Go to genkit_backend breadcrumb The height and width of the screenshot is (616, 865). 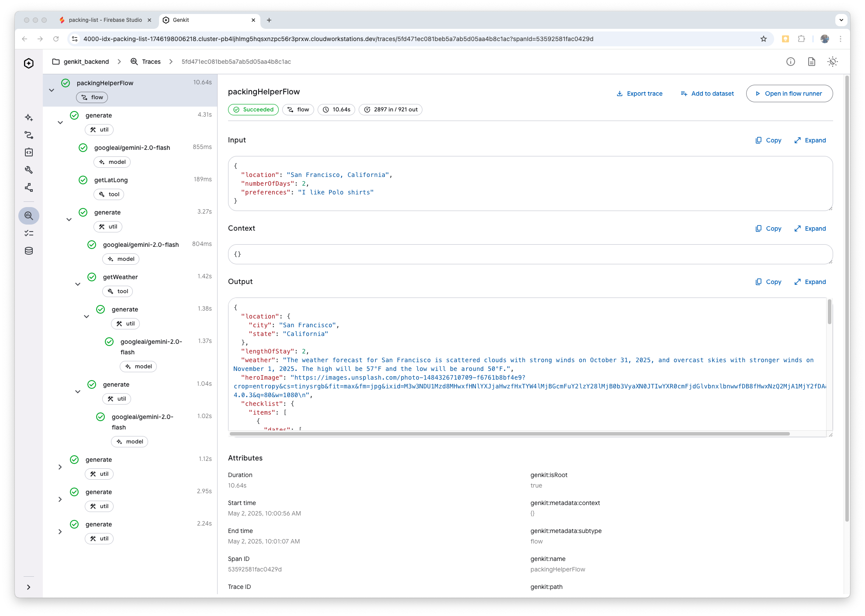(x=80, y=62)
